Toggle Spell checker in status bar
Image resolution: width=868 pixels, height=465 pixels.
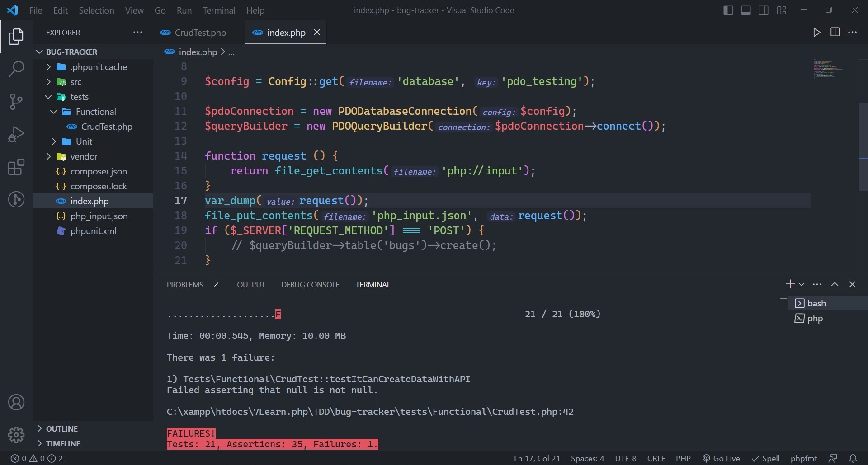pyautogui.click(x=766, y=458)
